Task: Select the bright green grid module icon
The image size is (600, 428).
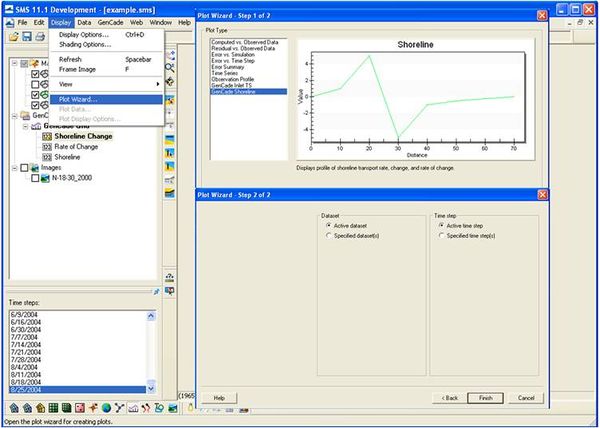Action: click(x=54, y=408)
